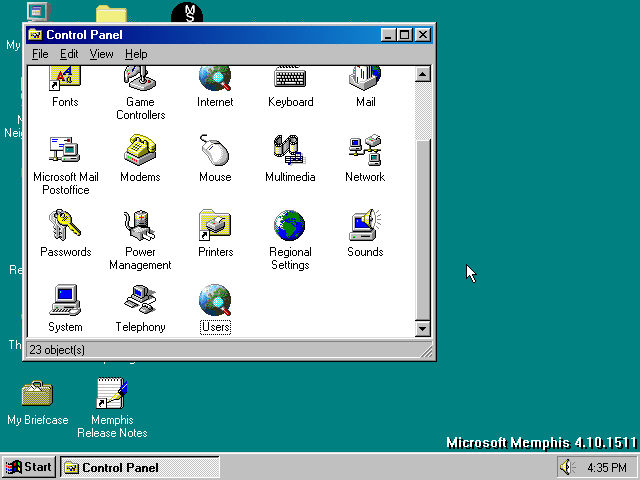Click the window resize grip corner
The width and height of the screenshot is (640, 480).
pyautogui.click(x=426, y=351)
